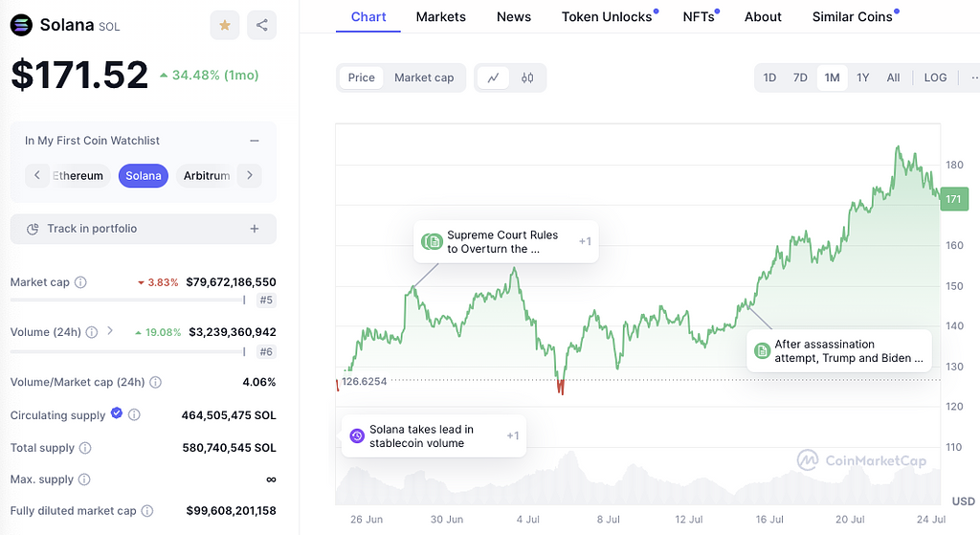The height and width of the screenshot is (535, 980).
Task: Open the Token Unlocks tab
Action: (x=607, y=16)
